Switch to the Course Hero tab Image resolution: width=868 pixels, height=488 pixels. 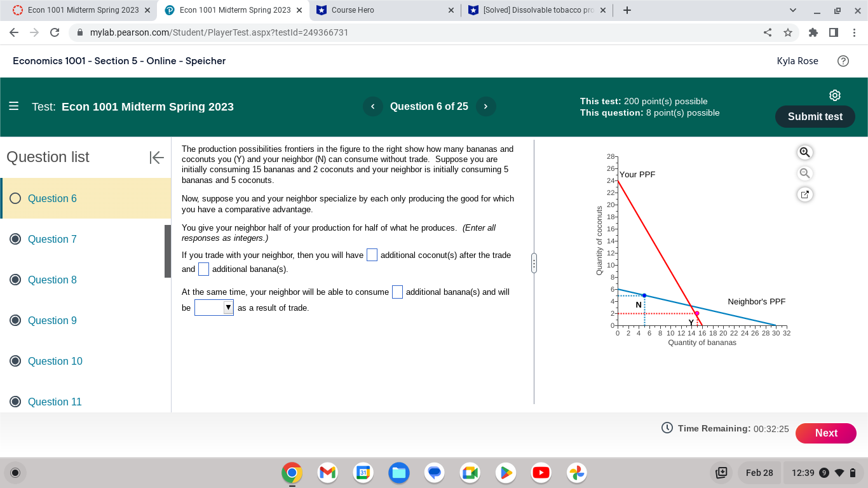click(x=381, y=10)
